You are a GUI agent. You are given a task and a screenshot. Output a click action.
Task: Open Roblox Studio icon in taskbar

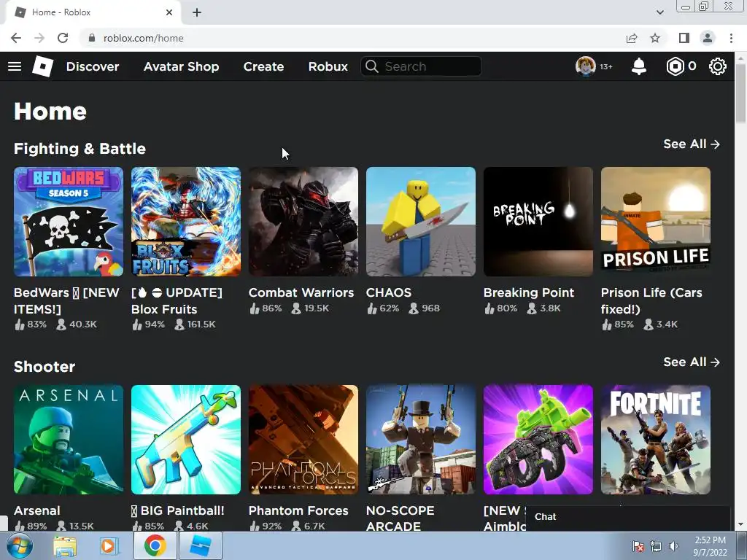coord(200,545)
